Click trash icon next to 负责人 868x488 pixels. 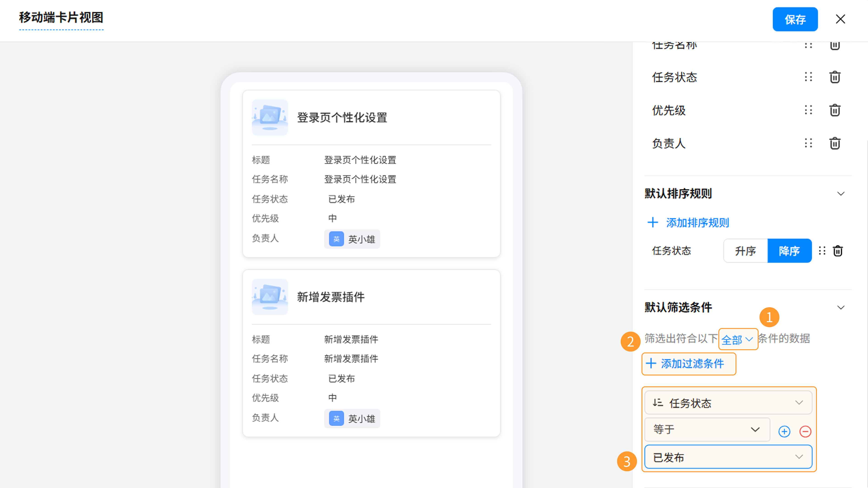(835, 143)
